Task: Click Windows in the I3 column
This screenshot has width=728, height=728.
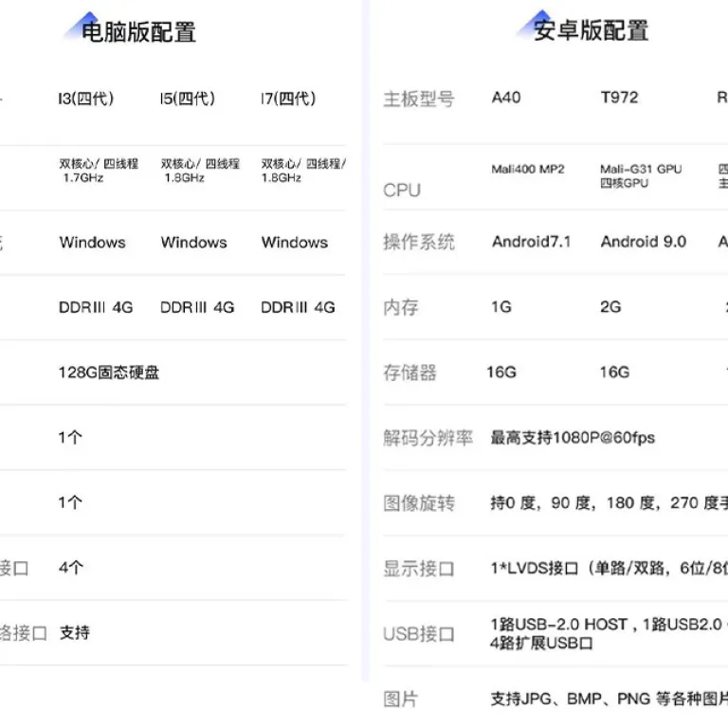Action: 92,243
